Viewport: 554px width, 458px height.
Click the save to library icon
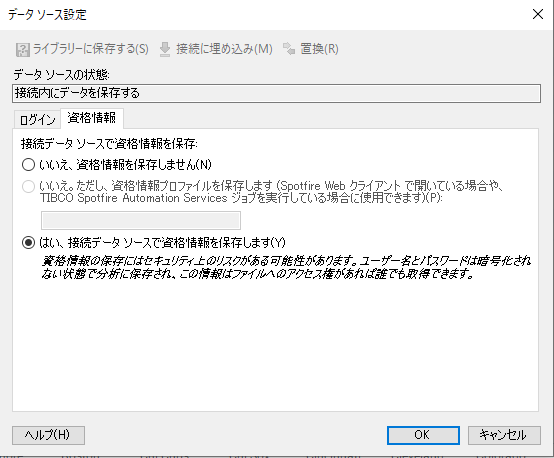pos(23,49)
